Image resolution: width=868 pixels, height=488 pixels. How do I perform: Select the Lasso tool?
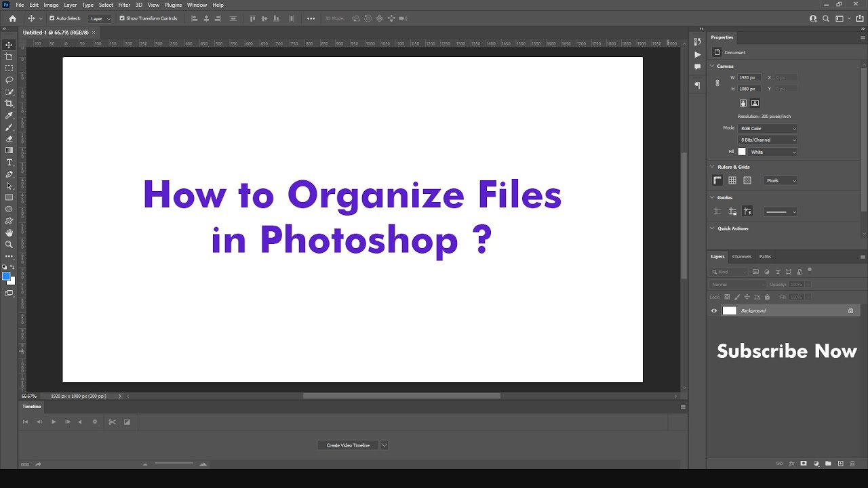click(x=9, y=80)
